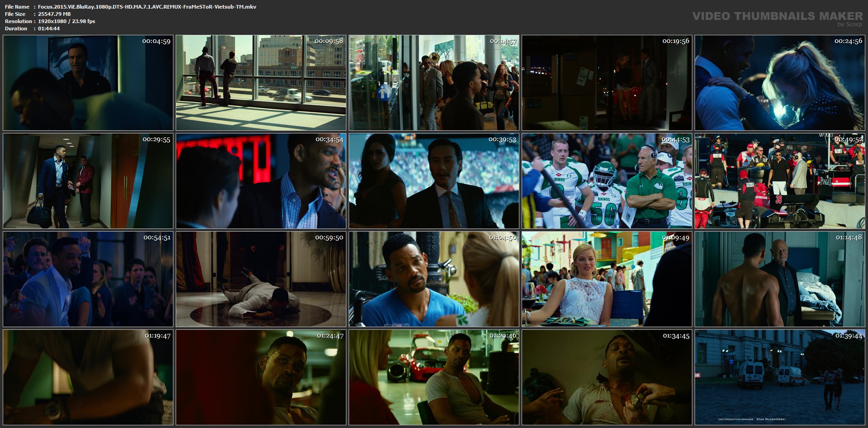868x428 pixels.
Task: Pick the thumbnail stamped 01:14:48
Action: 780,279
